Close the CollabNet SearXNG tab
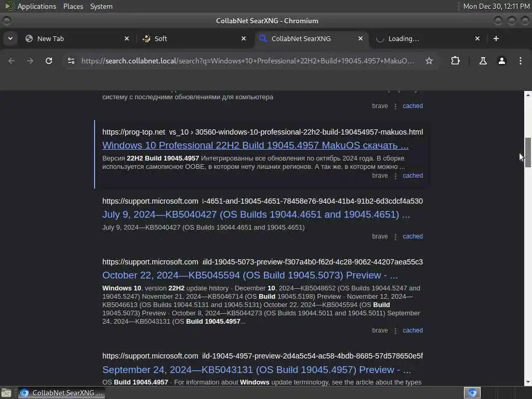 (x=361, y=38)
